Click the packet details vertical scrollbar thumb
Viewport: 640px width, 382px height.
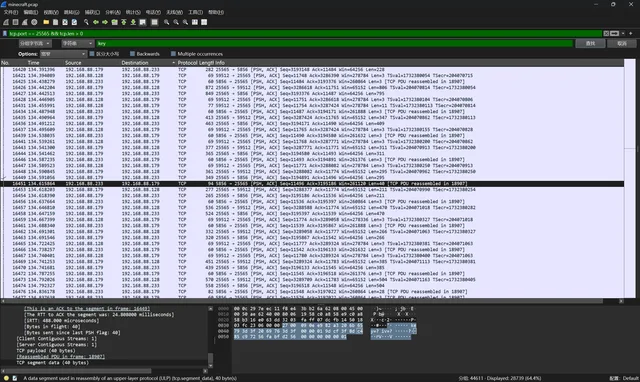(x=211, y=358)
